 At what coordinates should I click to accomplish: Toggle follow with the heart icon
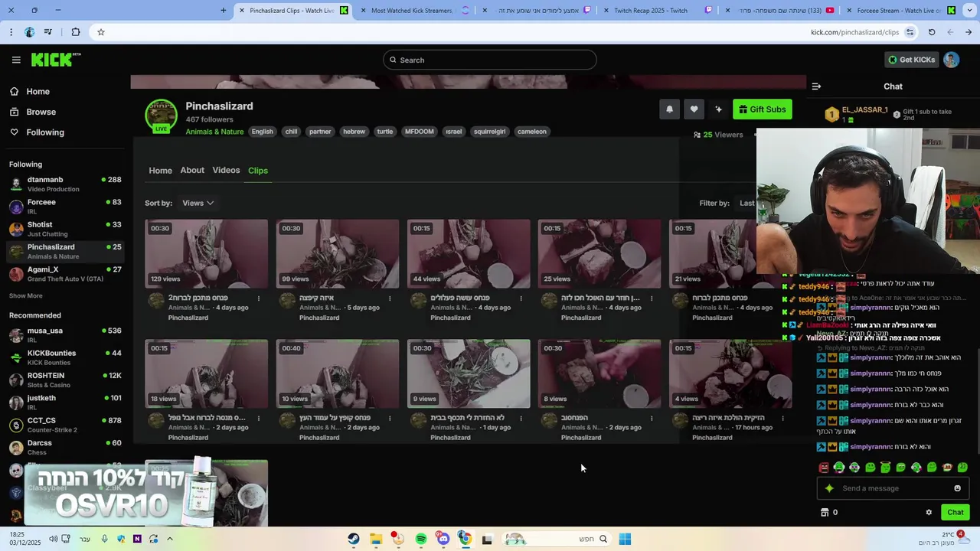point(694,109)
